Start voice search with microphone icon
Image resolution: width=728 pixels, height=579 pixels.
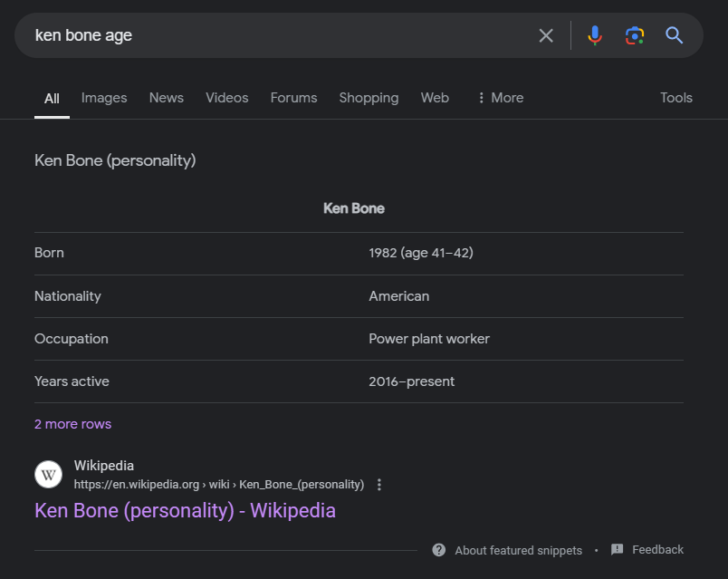pos(595,35)
